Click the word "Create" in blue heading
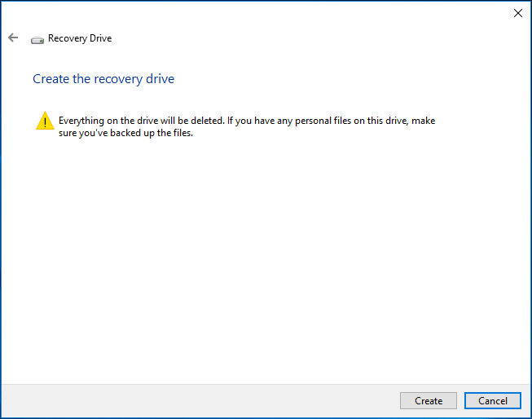The width and height of the screenshot is (532, 419). 50,79
